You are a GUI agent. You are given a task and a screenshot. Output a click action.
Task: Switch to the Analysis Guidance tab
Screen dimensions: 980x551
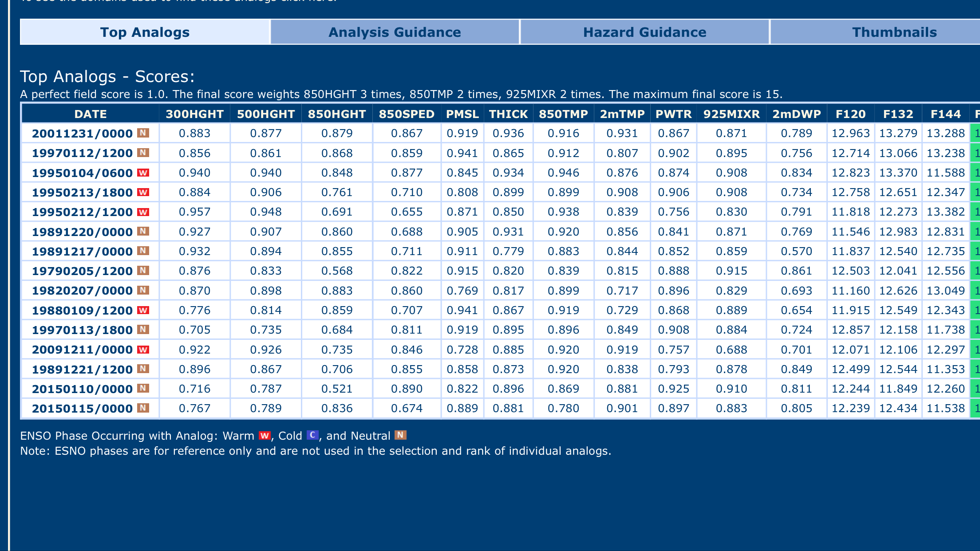click(395, 32)
